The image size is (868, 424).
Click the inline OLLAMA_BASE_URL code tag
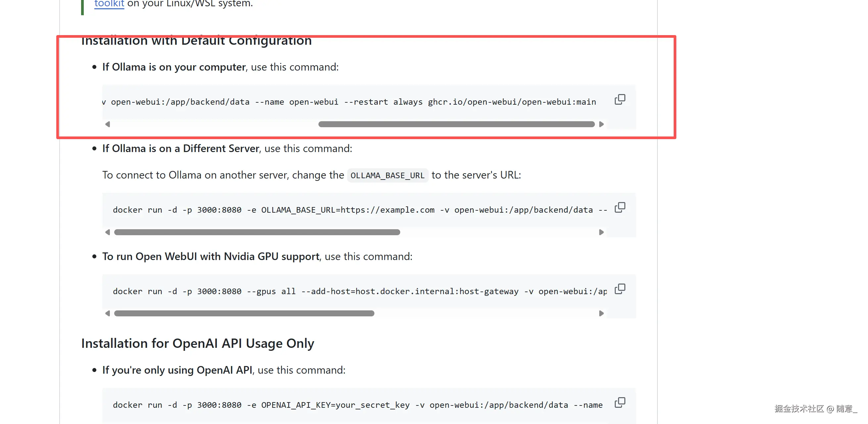click(388, 176)
